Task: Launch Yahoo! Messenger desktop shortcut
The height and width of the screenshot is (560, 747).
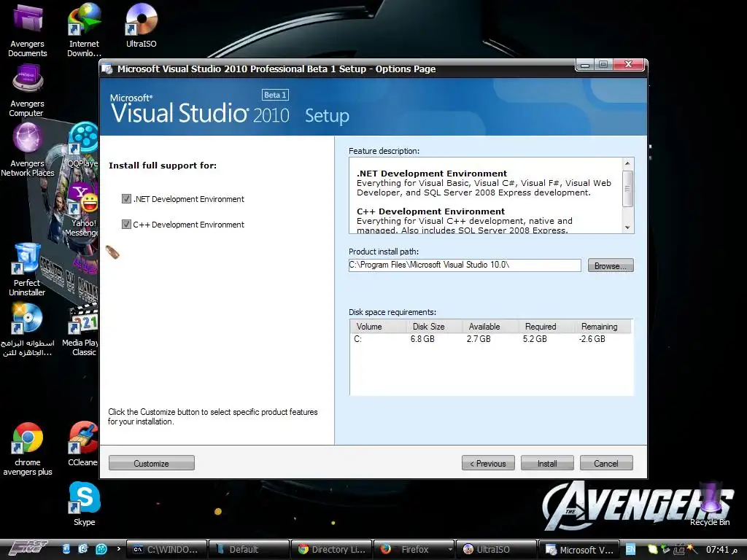Action: pos(83,209)
